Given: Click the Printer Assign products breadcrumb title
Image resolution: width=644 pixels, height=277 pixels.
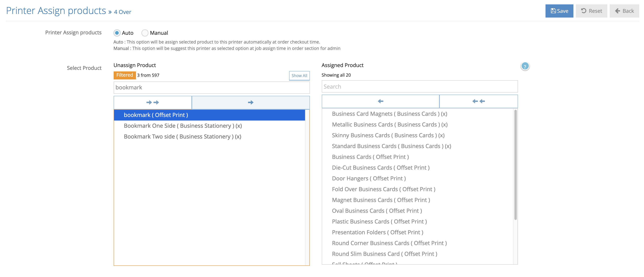Looking at the screenshot, I should point(56,11).
